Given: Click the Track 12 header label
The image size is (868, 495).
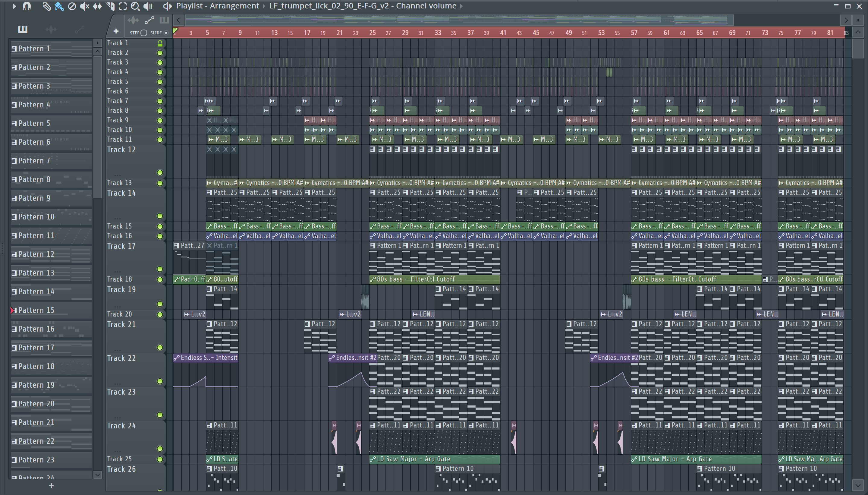Looking at the screenshot, I should [121, 150].
